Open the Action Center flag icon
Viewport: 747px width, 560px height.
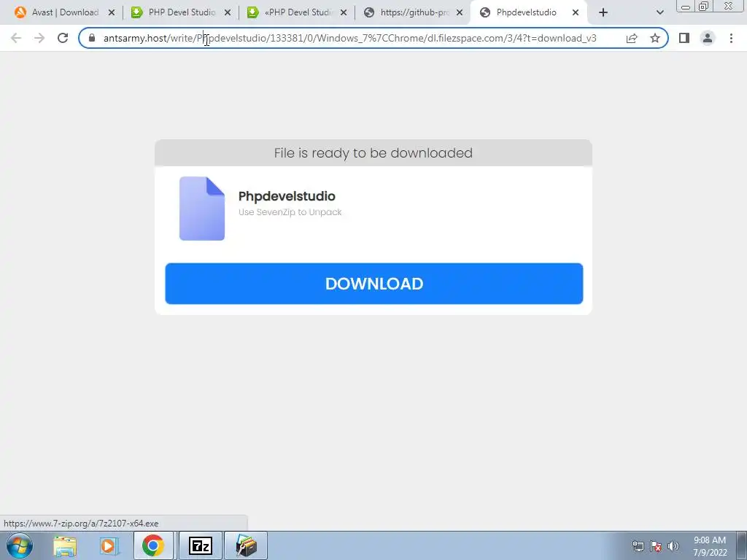656,546
